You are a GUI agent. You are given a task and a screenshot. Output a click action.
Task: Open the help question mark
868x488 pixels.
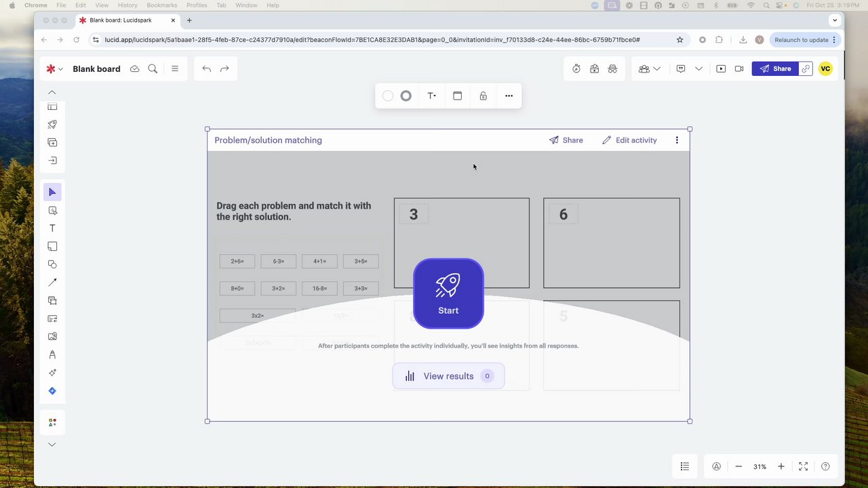825,466
